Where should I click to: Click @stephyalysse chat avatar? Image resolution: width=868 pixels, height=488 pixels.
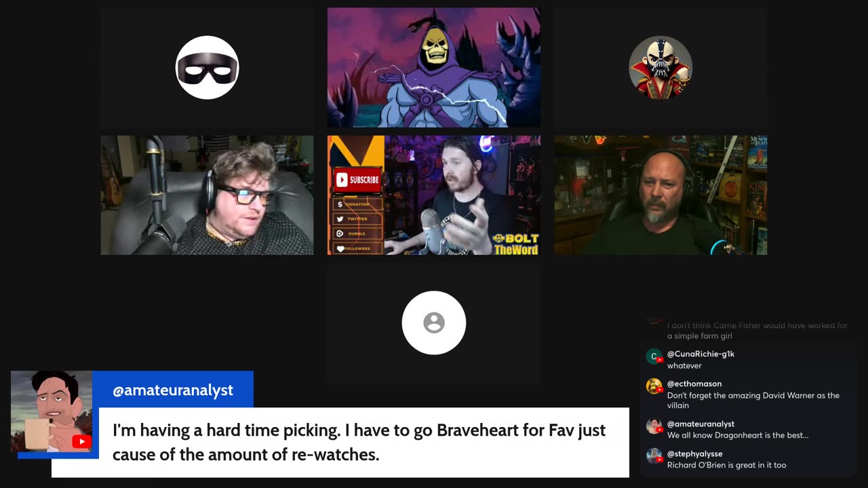[x=654, y=456]
